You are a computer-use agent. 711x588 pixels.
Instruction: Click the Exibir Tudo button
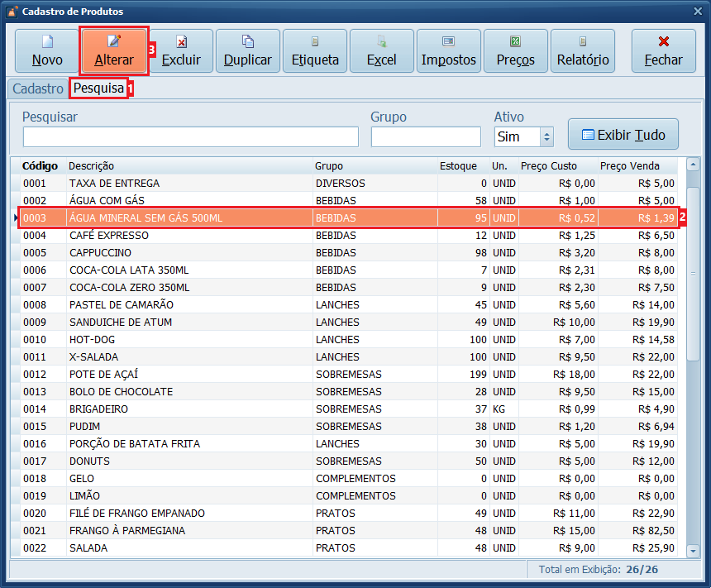pyautogui.click(x=623, y=135)
